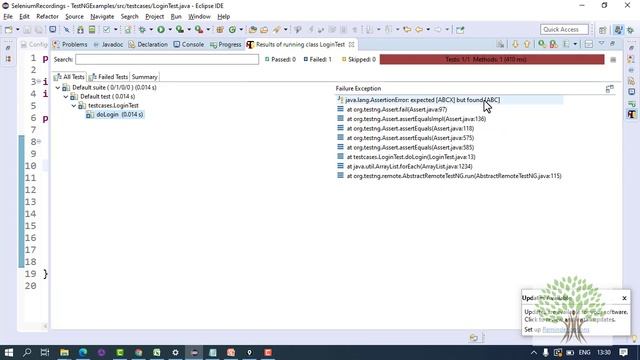Click the Back to previous edit location arrow
The width and height of the screenshot is (640, 360).
click(407, 29)
